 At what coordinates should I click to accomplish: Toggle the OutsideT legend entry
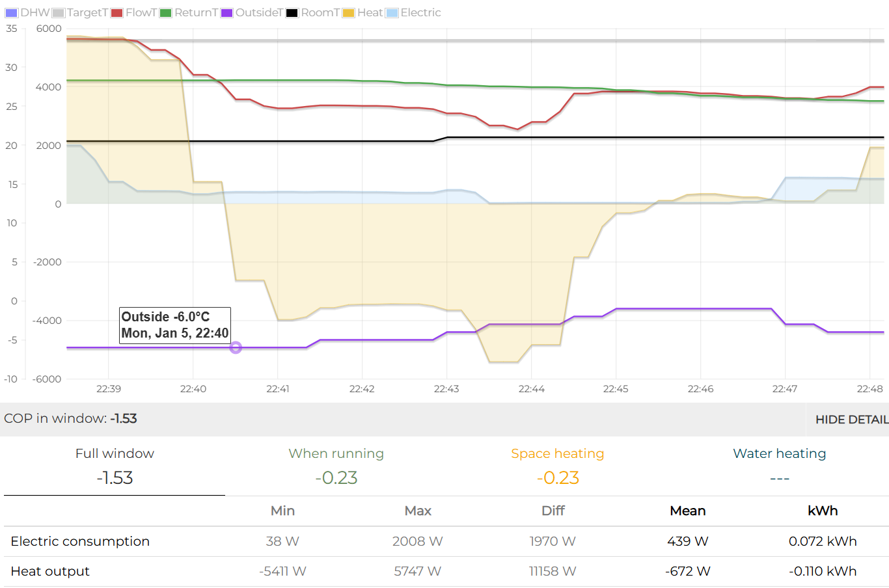click(x=258, y=12)
